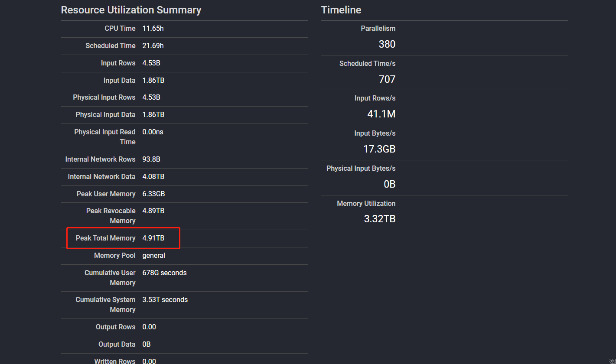Click the 11.65h CPU time value

coord(153,28)
